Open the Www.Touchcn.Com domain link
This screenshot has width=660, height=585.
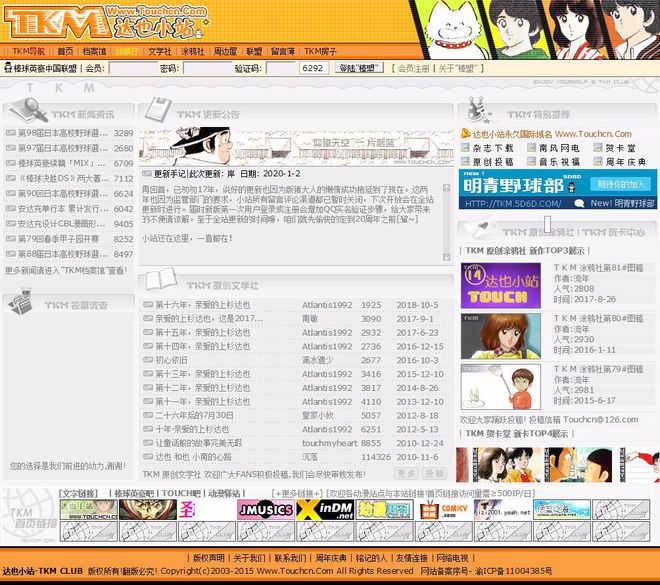(x=593, y=134)
